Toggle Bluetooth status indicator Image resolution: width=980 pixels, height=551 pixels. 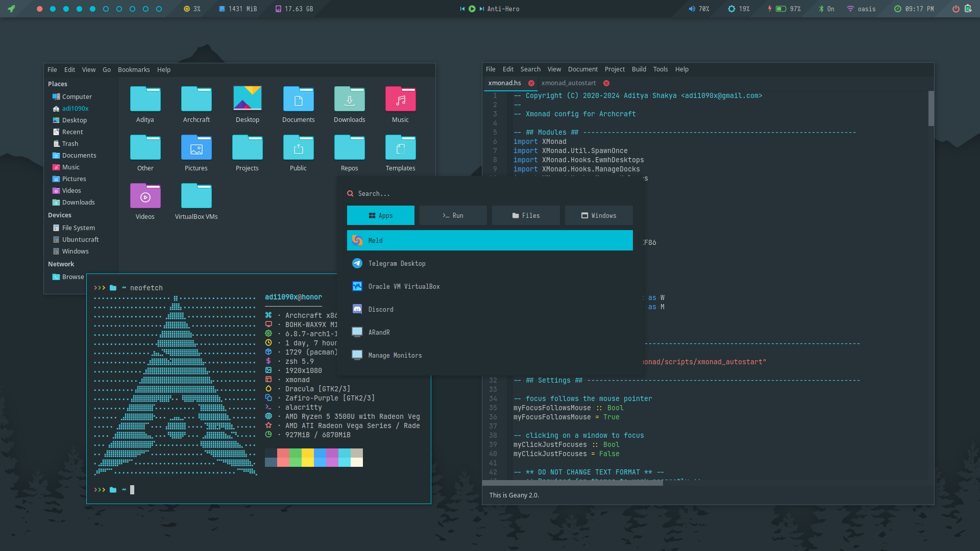826,9
